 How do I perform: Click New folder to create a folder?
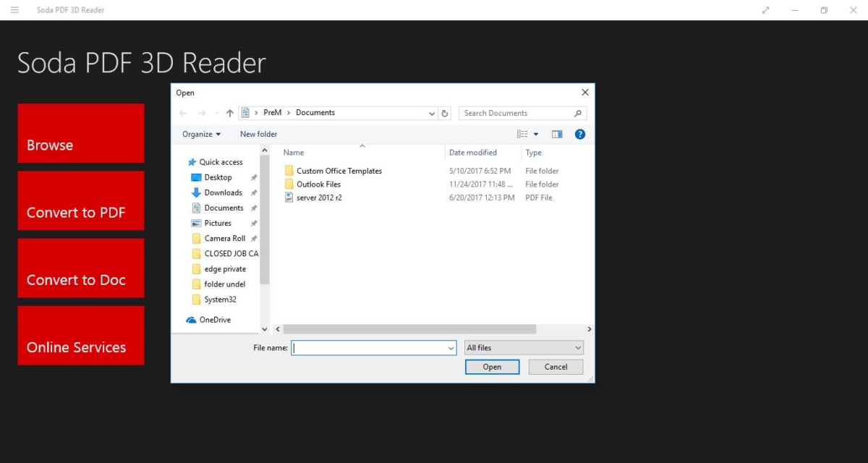pos(258,134)
